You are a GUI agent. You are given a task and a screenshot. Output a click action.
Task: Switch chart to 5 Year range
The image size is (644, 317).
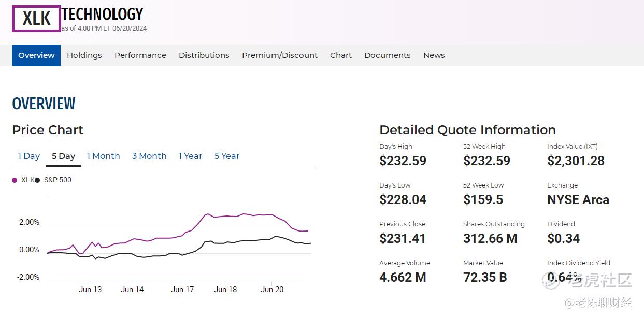[x=227, y=156]
